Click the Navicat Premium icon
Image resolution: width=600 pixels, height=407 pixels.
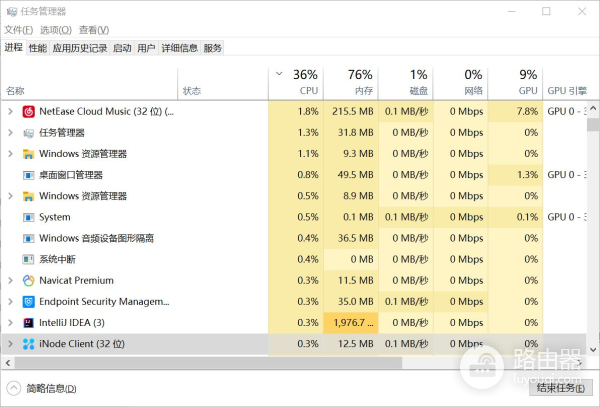pos(28,281)
